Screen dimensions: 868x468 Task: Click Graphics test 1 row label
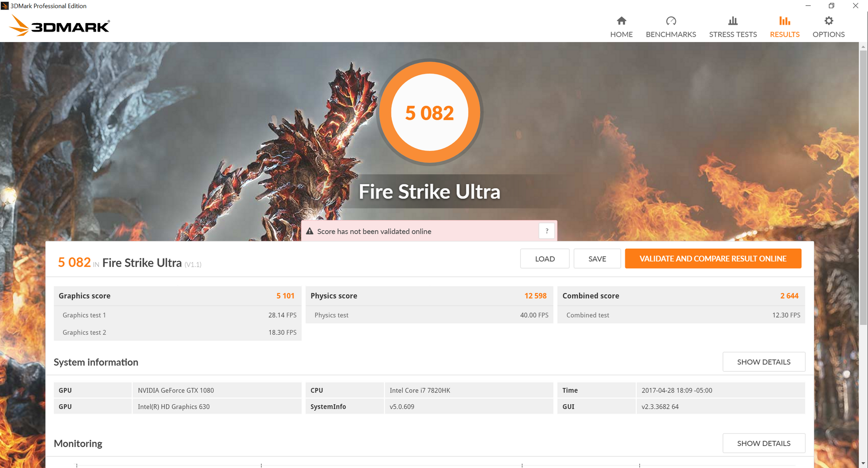[84, 315]
